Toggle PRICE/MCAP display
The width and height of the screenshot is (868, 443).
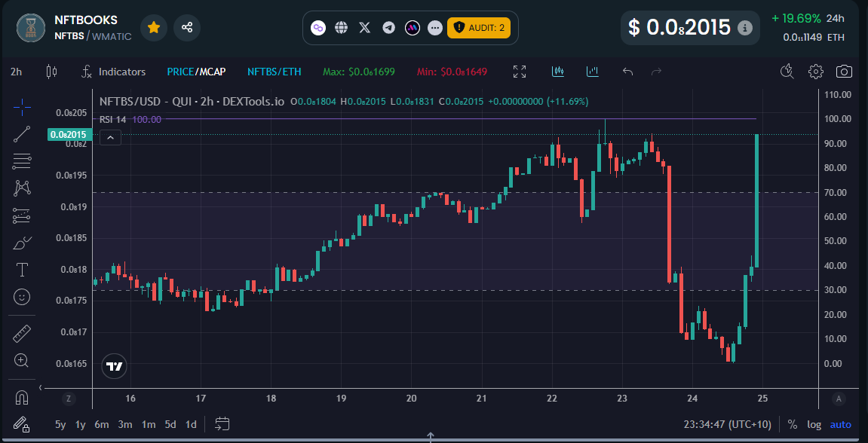pos(197,72)
